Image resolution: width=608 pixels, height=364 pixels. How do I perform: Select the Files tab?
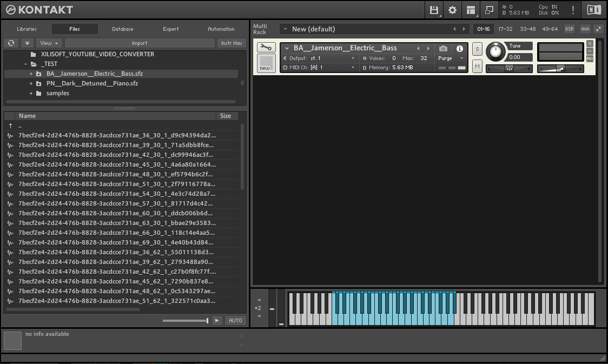[x=75, y=29]
